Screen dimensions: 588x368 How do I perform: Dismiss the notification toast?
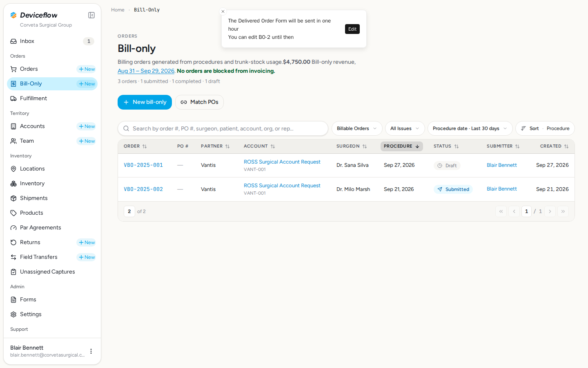tap(223, 11)
